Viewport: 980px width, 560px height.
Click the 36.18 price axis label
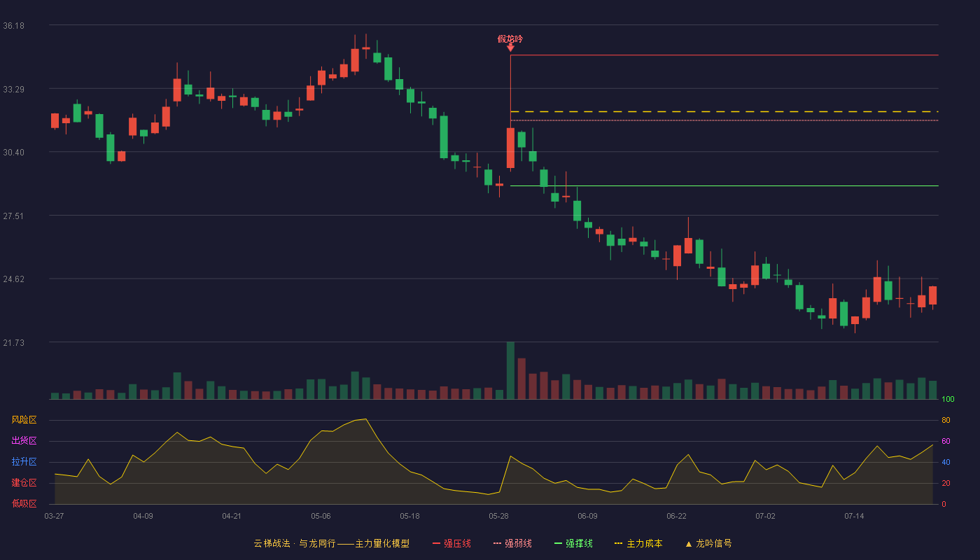[x=13, y=26]
